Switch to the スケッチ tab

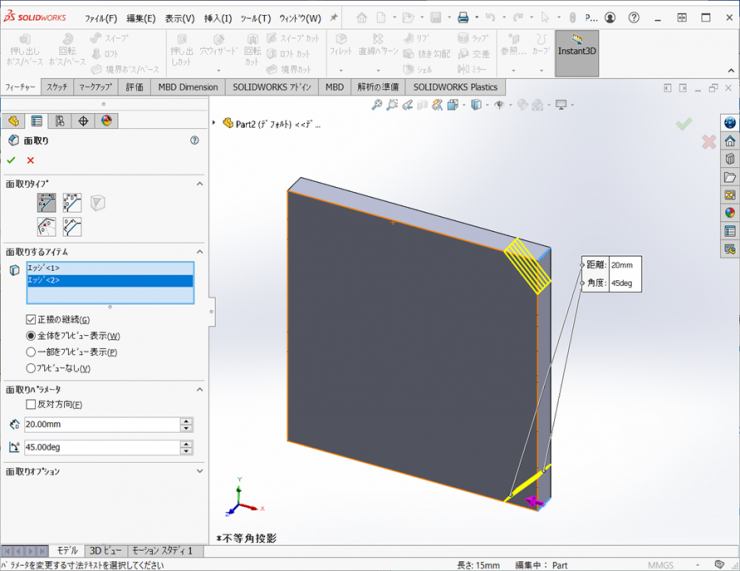pos(57,87)
